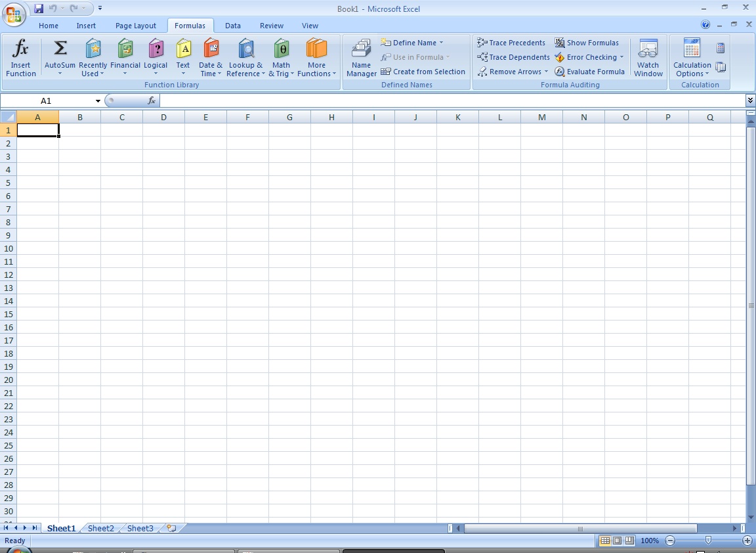Open the Financial functions book icon
Image resolution: width=756 pixels, height=553 pixels.
coord(125,49)
